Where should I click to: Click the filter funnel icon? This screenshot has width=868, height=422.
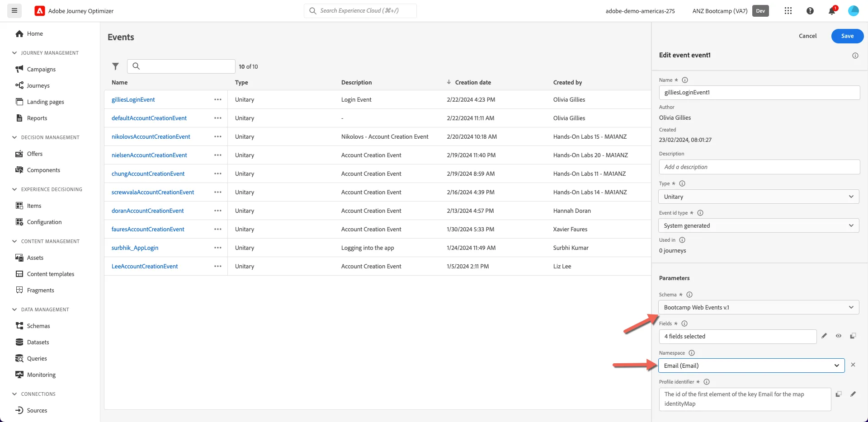pos(115,66)
